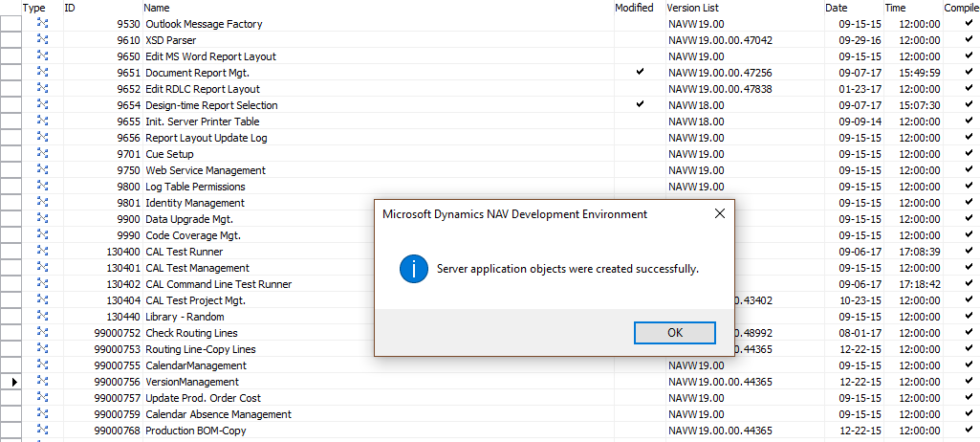
Task: Click Compiled checkmark for XSD Parser row
Action: point(969,39)
